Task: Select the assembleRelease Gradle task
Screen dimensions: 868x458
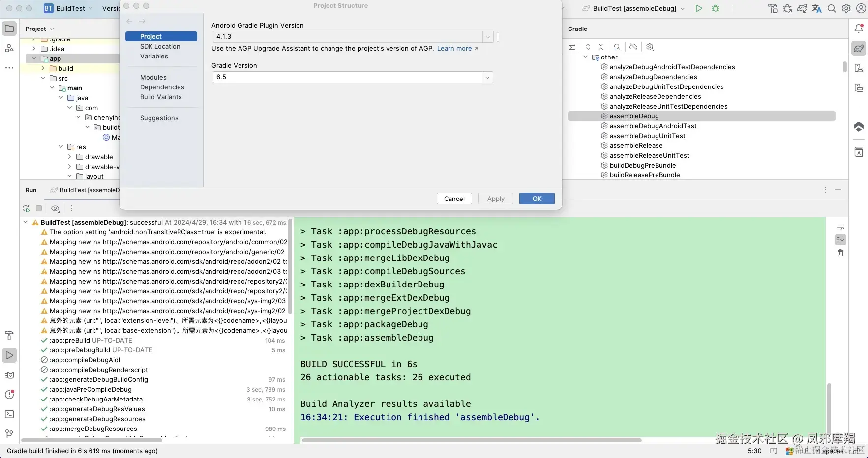Action: 636,145
